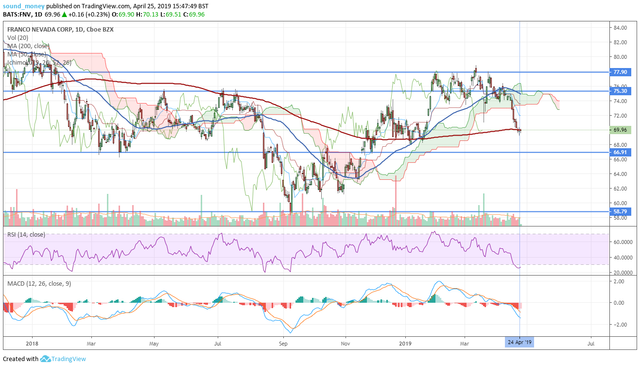Image resolution: width=640 pixels, height=367 pixels.
Task: Click the +0.16 (+0.23%) change value
Action: tap(88, 14)
